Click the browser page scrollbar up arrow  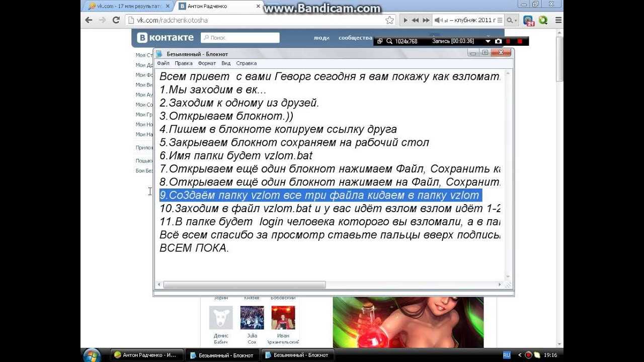click(x=559, y=33)
